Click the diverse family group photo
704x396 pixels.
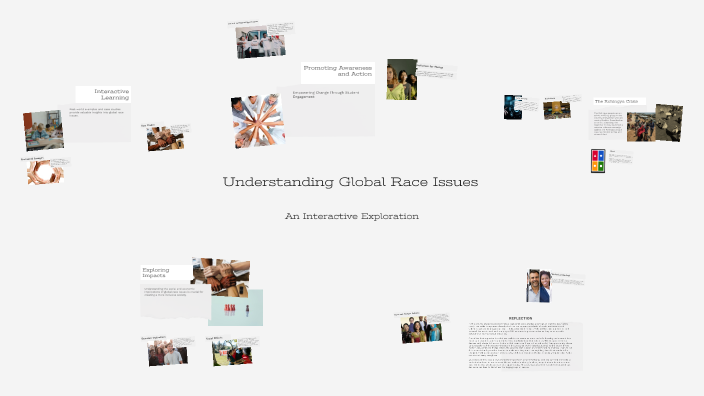click(421, 330)
